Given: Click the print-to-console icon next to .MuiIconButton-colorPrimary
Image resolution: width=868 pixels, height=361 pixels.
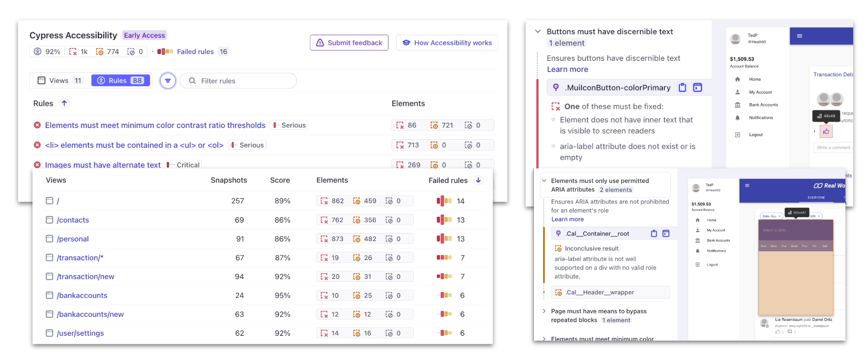Looking at the screenshot, I should (697, 87).
